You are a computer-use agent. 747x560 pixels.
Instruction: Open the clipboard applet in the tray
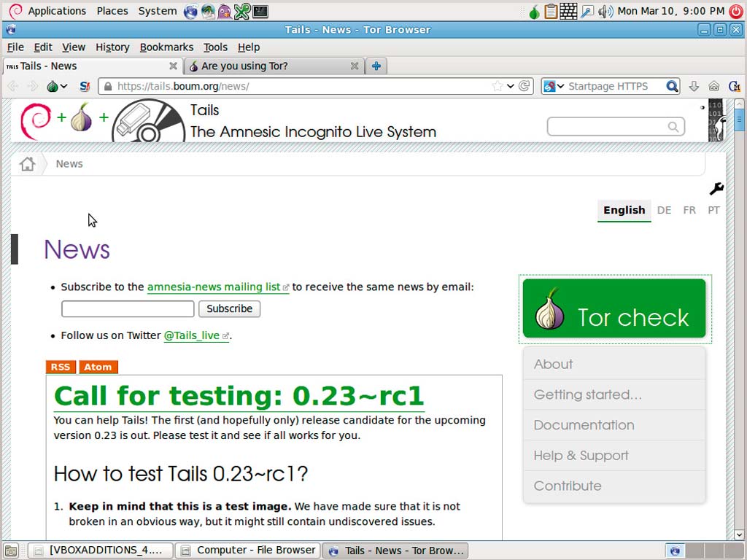pyautogui.click(x=551, y=11)
